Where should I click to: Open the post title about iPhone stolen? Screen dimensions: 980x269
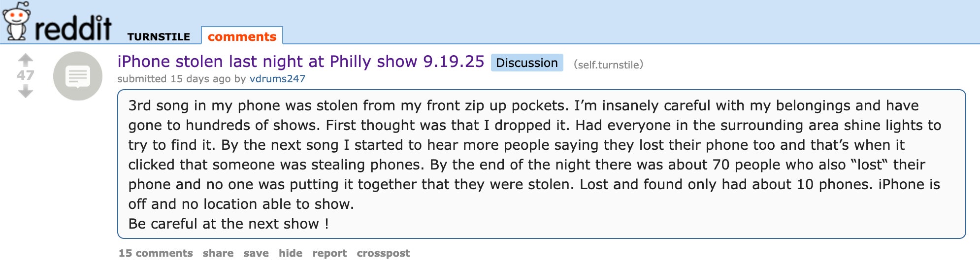pyautogui.click(x=300, y=62)
